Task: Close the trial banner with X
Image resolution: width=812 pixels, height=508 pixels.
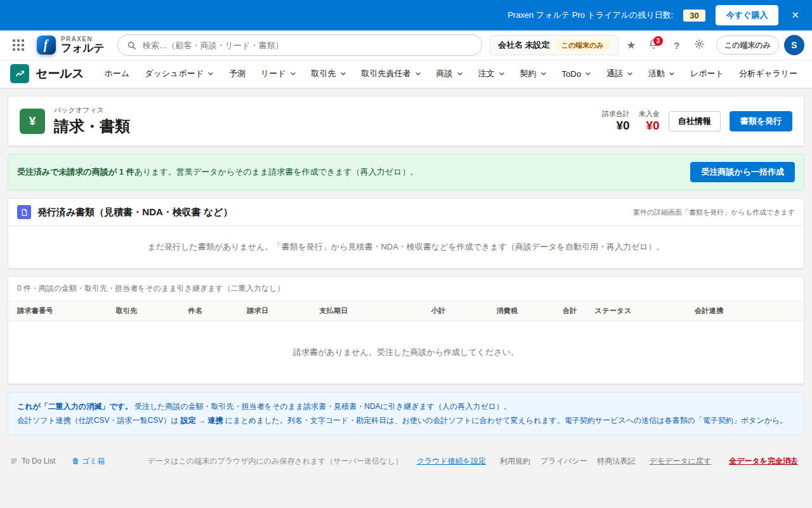Action: (x=795, y=15)
